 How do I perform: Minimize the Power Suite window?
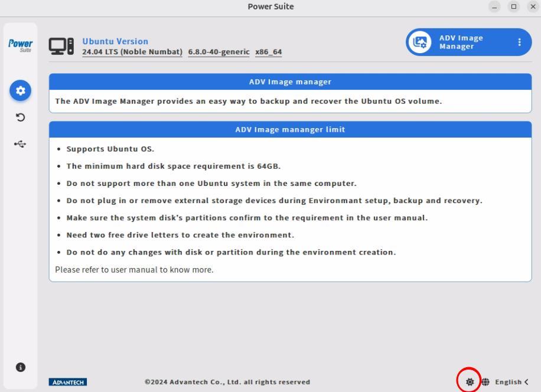pyautogui.click(x=494, y=6)
